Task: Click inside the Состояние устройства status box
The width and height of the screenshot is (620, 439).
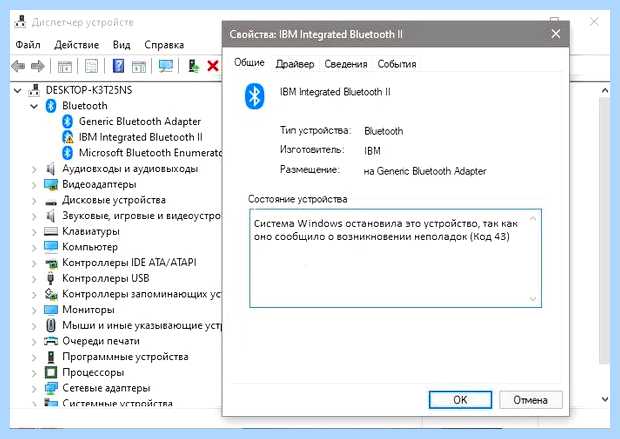Action: pos(395,258)
